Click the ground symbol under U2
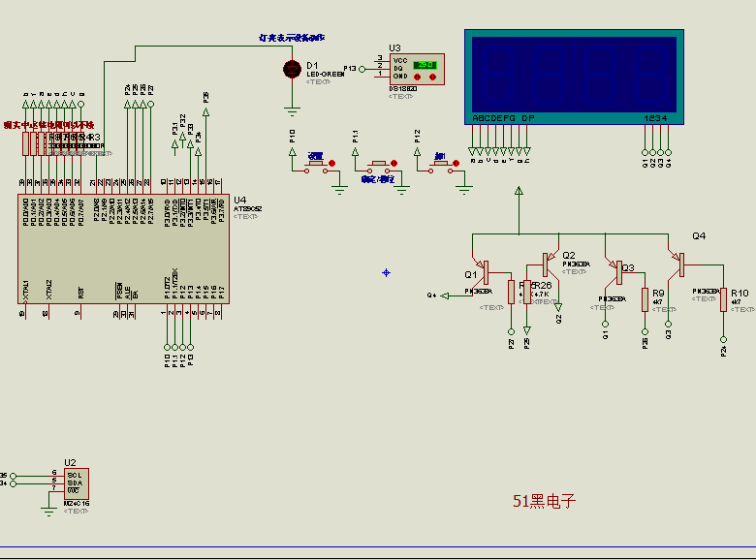Screen dimensions: 756x560 [x=48, y=512]
